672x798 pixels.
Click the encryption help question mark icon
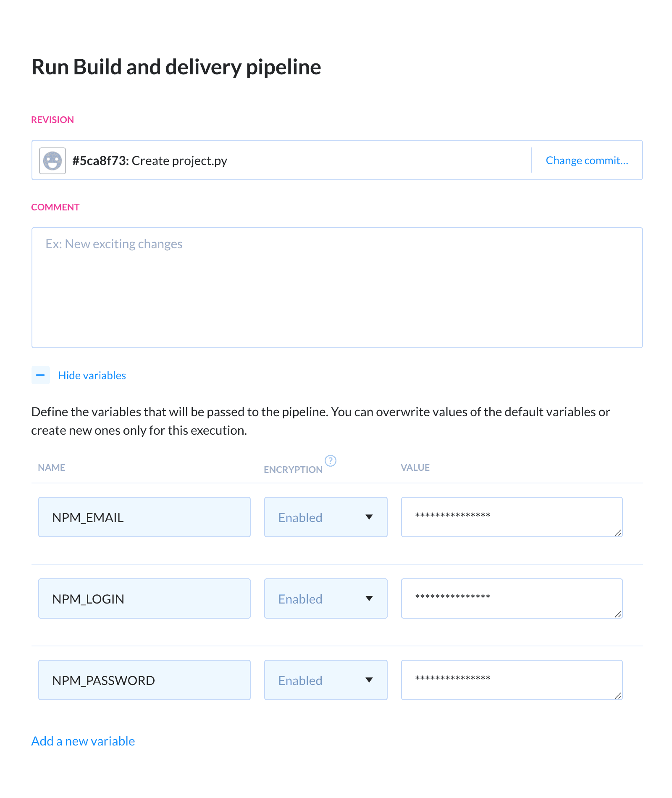331,461
